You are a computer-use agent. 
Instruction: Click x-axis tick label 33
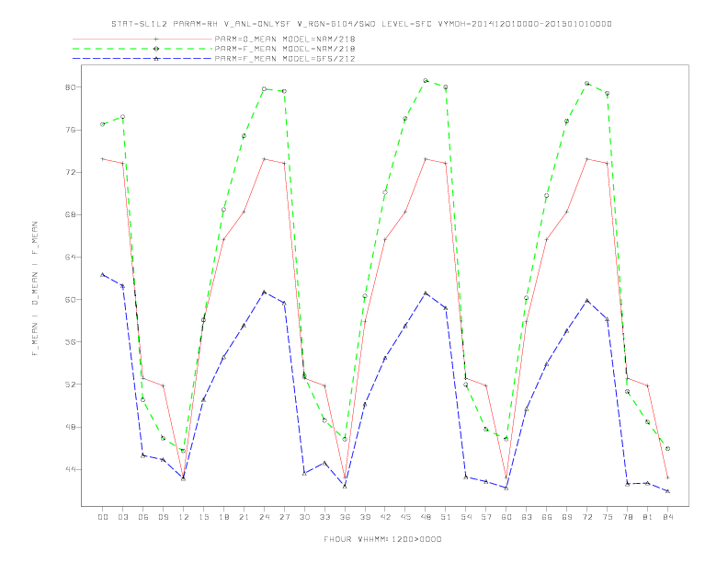[x=324, y=517]
